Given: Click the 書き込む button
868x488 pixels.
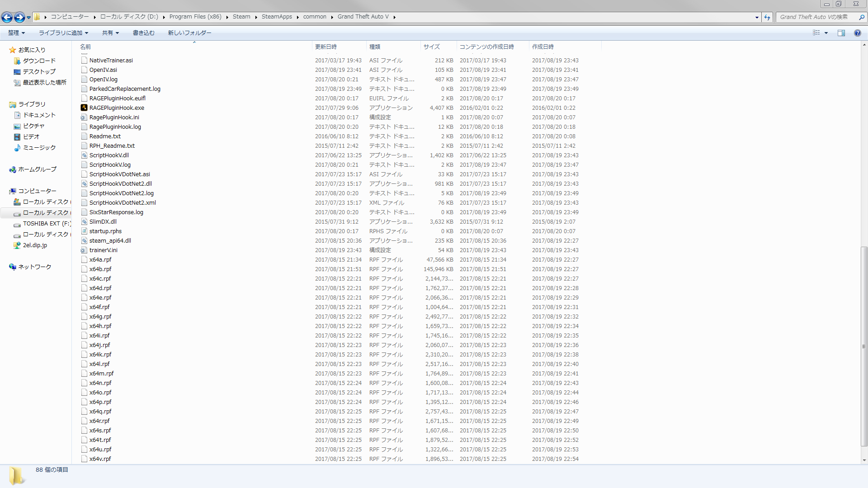Looking at the screenshot, I should tap(143, 33).
